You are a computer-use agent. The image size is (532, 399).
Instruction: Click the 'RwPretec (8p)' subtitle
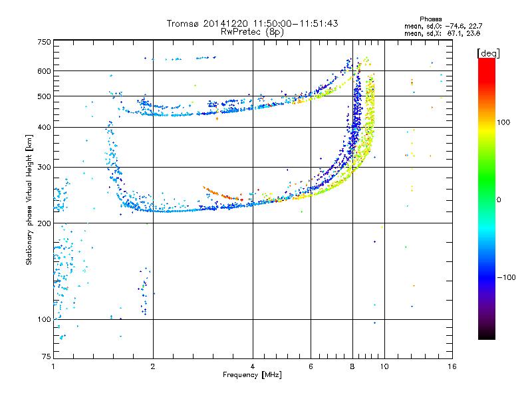coord(252,32)
